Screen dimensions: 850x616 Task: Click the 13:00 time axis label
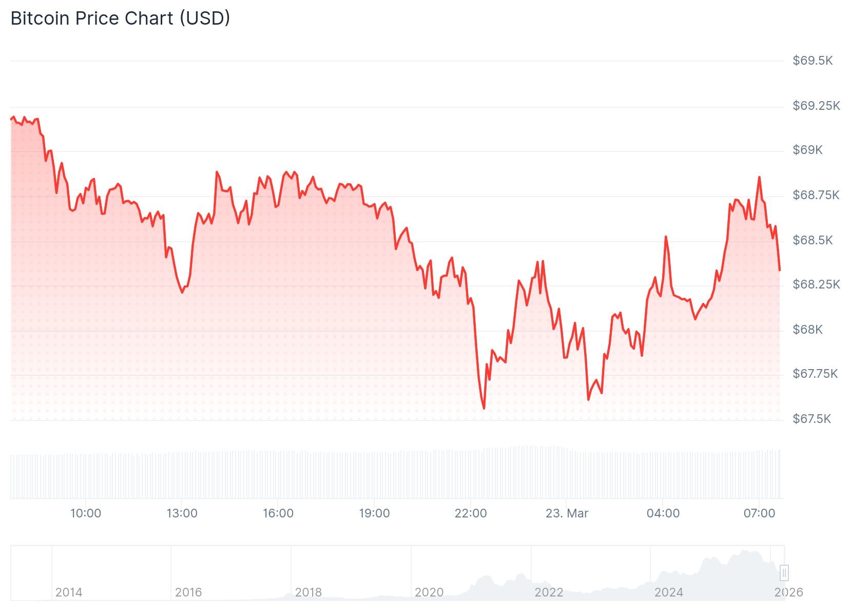pos(182,513)
